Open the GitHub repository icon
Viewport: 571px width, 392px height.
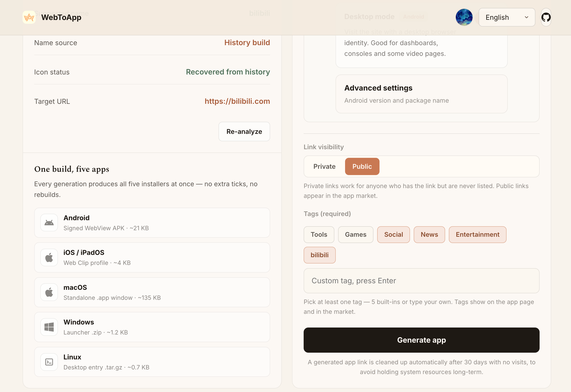tap(546, 17)
